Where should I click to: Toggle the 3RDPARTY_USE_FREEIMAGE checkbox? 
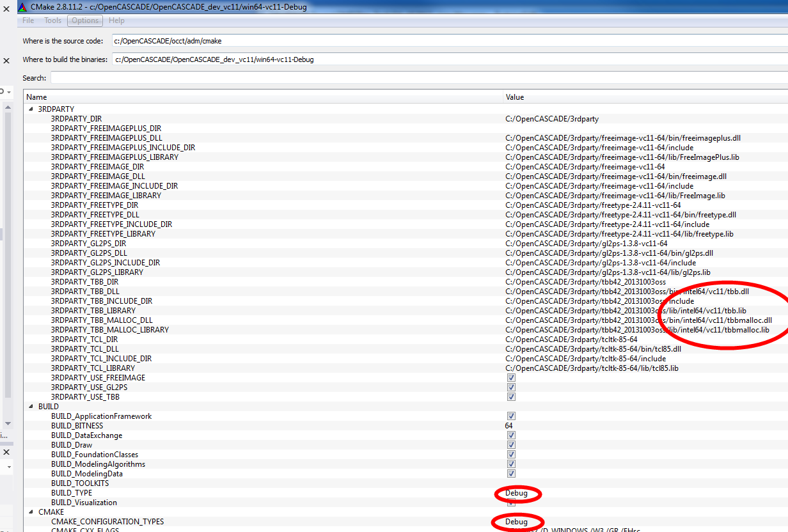(x=511, y=378)
